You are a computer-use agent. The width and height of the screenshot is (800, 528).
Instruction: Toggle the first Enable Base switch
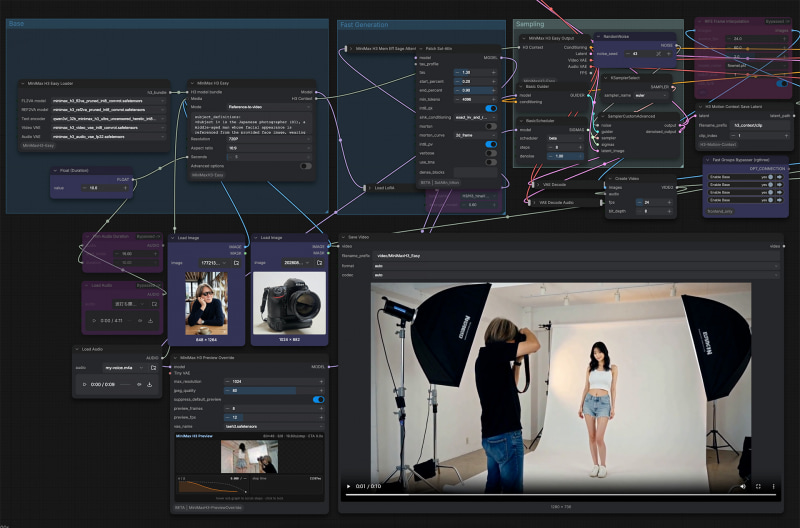tap(770, 177)
